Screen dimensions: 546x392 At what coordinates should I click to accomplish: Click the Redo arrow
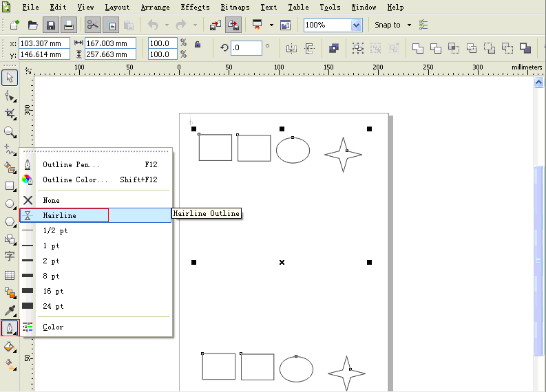[181, 25]
